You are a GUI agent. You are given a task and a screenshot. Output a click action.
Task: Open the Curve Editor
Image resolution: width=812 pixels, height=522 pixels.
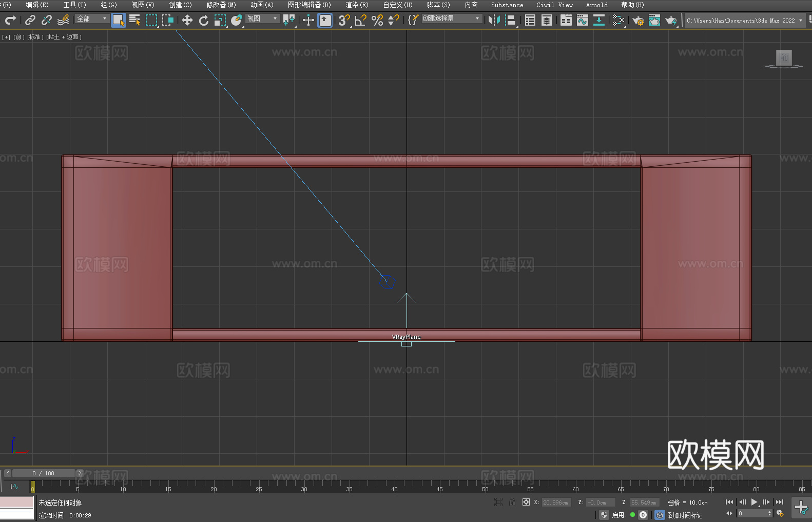pos(583,20)
